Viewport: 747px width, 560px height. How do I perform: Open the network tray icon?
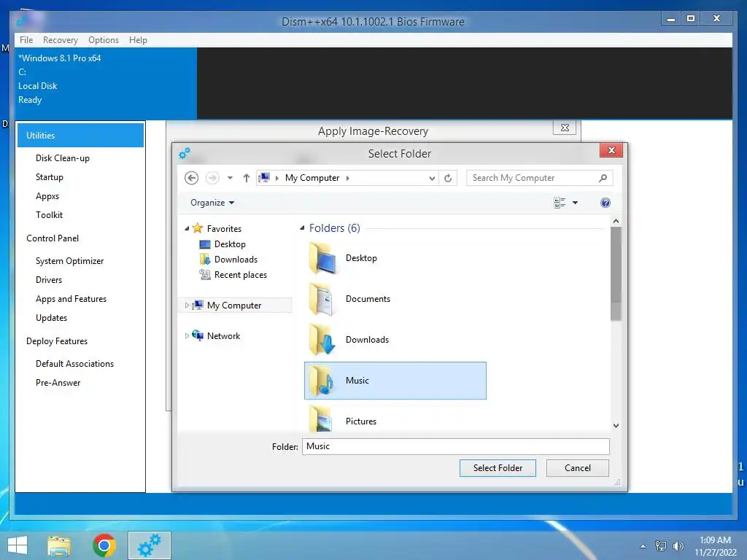pos(661,546)
